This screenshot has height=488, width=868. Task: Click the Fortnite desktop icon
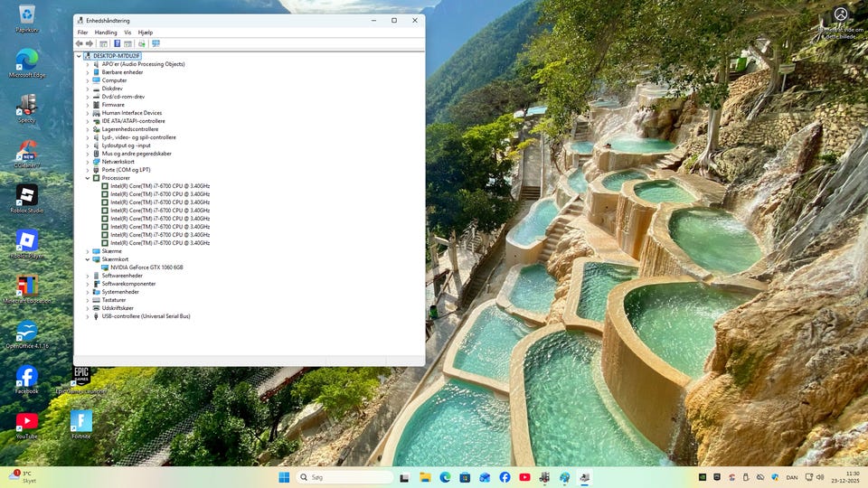point(81,425)
